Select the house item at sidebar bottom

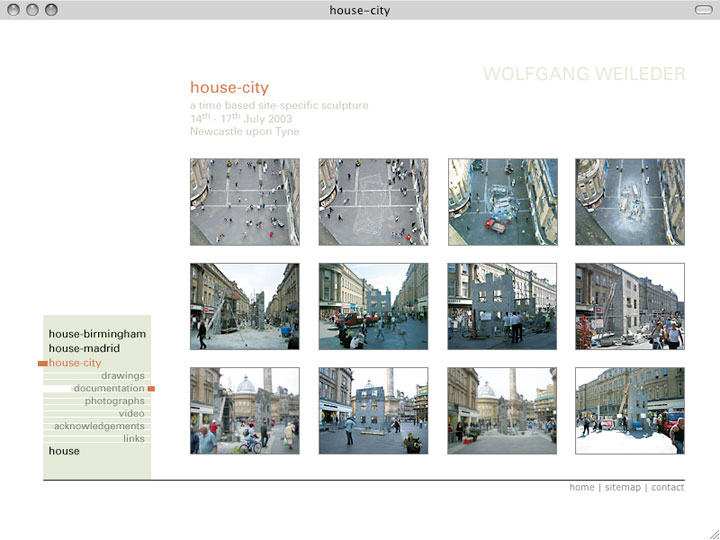pyautogui.click(x=64, y=451)
